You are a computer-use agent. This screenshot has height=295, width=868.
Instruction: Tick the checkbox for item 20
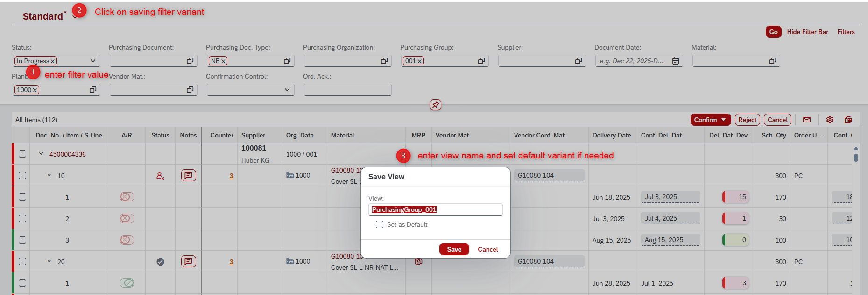click(22, 261)
